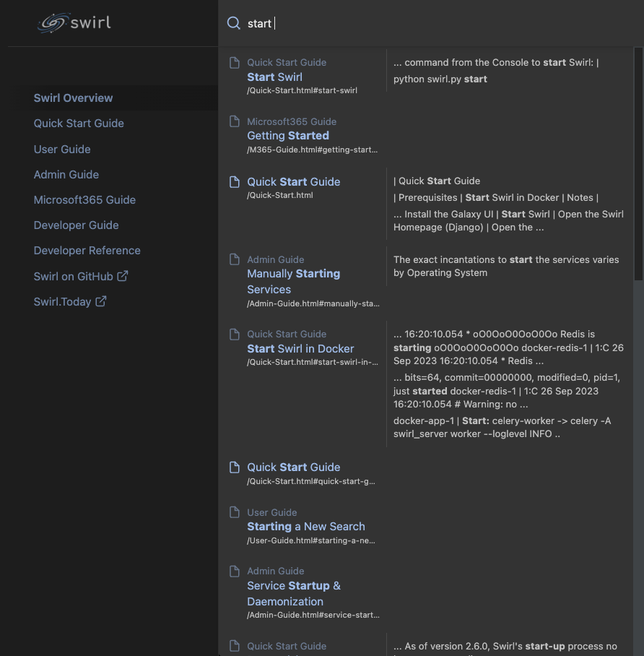Click the /Quick-Start.html#quick-start-g... path
644x656 pixels.
pyautogui.click(x=310, y=482)
